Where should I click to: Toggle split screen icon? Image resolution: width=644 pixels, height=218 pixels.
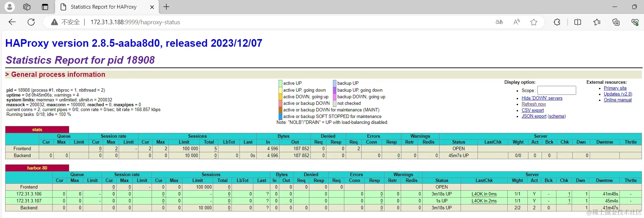[578, 22]
